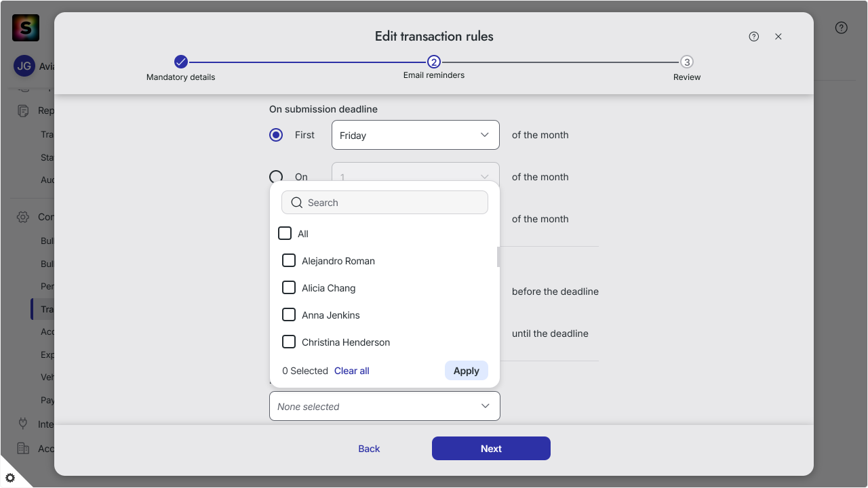
Task: Click the Accounts building icon in sidebar
Action: (23, 448)
